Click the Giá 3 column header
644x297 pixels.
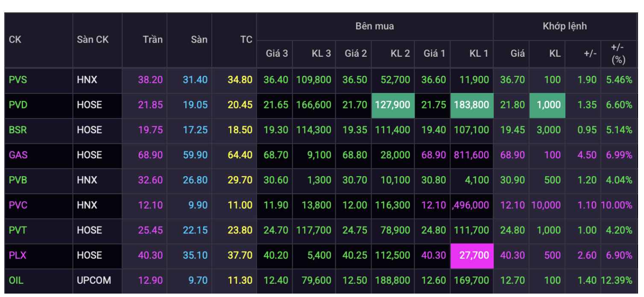pos(277,54)
